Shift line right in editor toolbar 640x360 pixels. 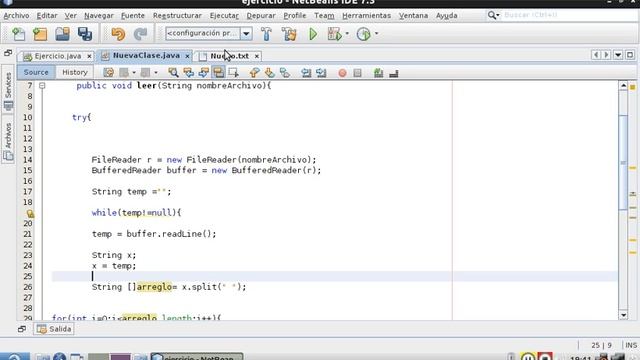(321, 73)
